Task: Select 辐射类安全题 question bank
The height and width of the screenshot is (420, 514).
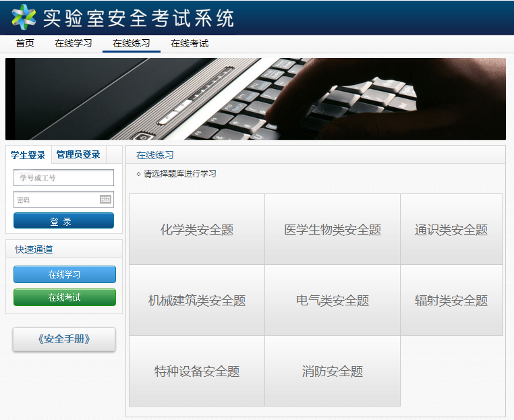Action: (451, 300)
